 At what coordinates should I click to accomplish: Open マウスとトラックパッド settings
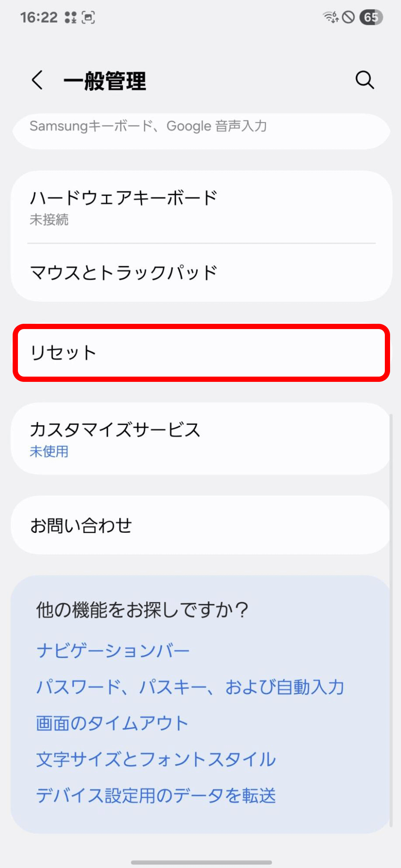(x=201, y=273)
